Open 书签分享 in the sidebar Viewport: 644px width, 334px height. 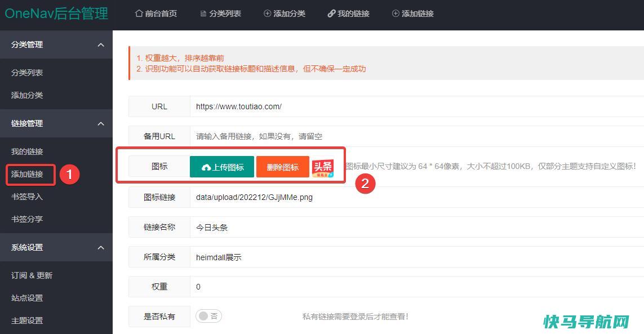(x=27, y=219)
